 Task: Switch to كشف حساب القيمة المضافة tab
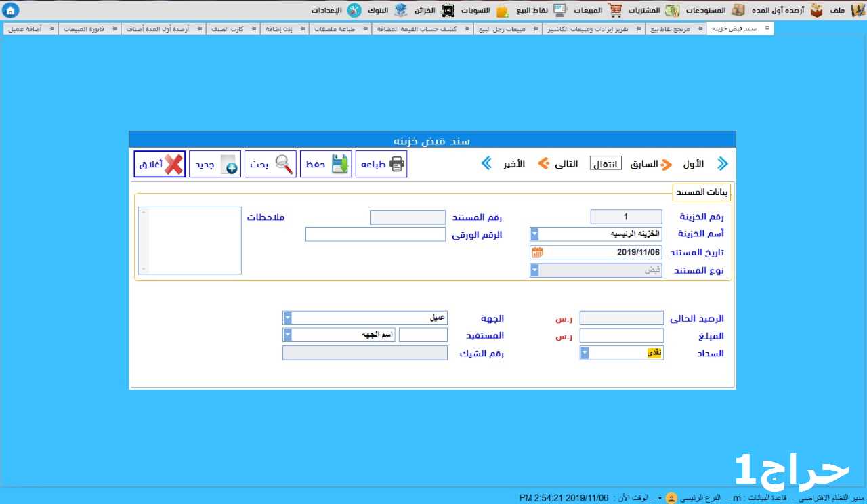click(x=423, y=29)
